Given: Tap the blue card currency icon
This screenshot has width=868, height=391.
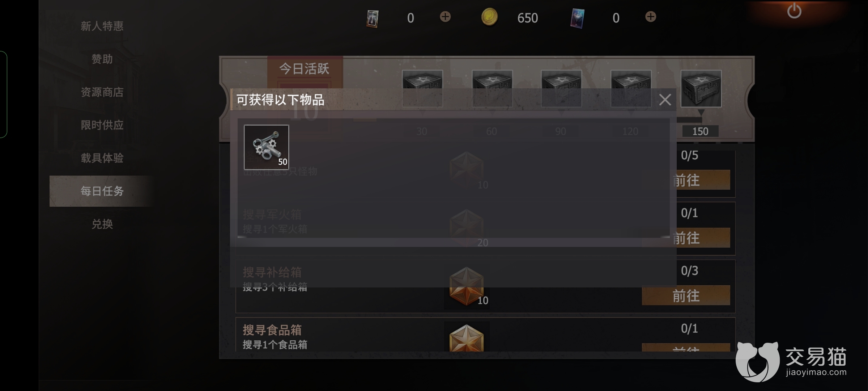Looking at the screenshot, I should (577, 18).
